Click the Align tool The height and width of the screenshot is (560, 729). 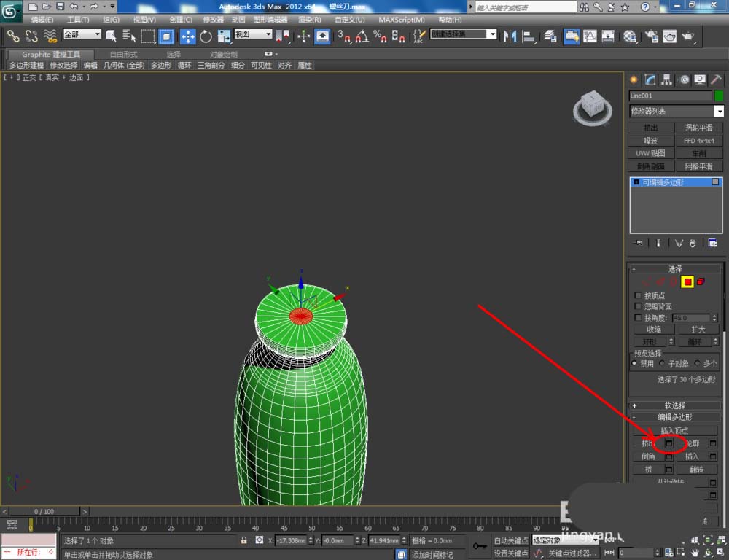click(x=529, y=36)
